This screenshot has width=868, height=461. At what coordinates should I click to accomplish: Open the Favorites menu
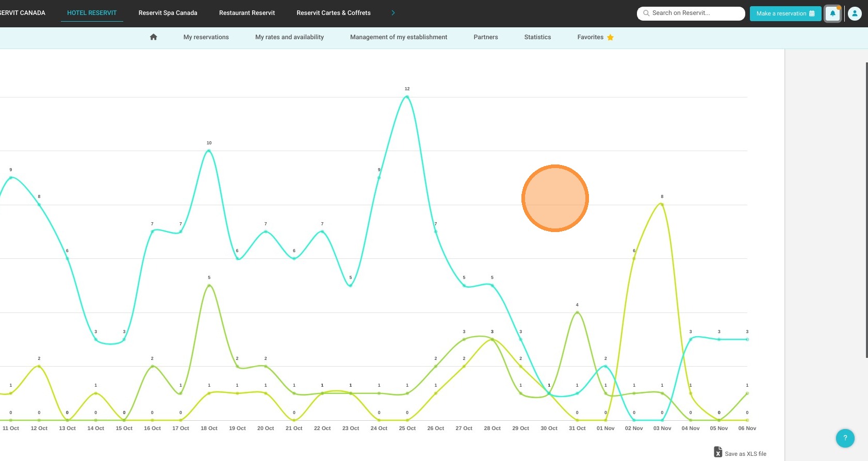coord(595,37)
